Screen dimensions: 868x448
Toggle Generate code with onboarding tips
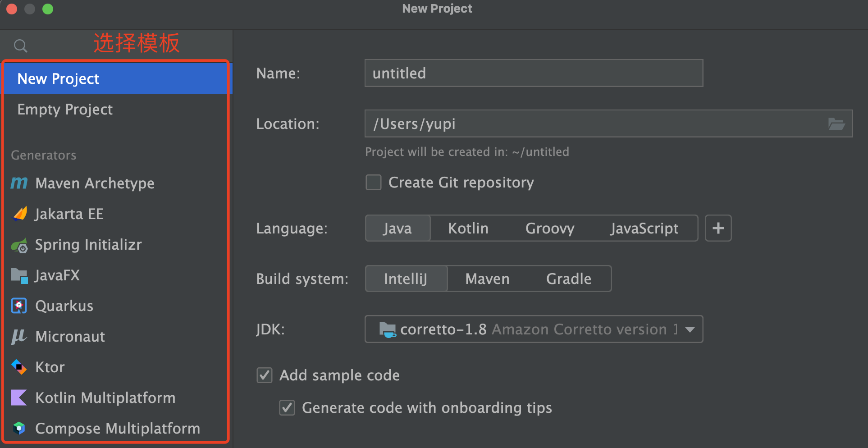coord(287,407)
